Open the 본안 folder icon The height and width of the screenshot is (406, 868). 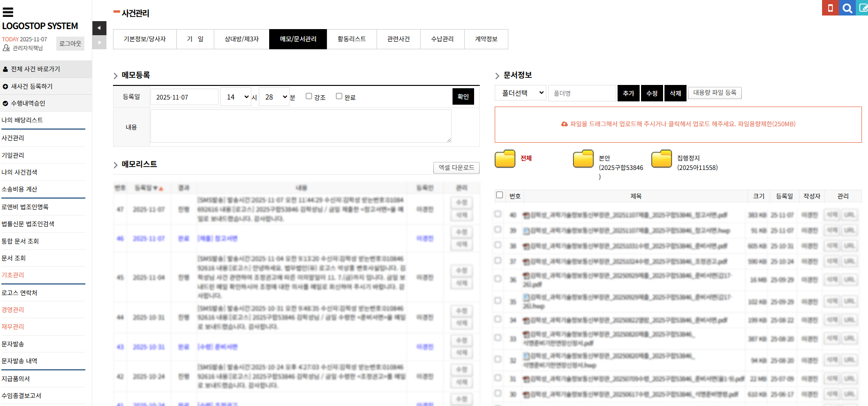583,159
